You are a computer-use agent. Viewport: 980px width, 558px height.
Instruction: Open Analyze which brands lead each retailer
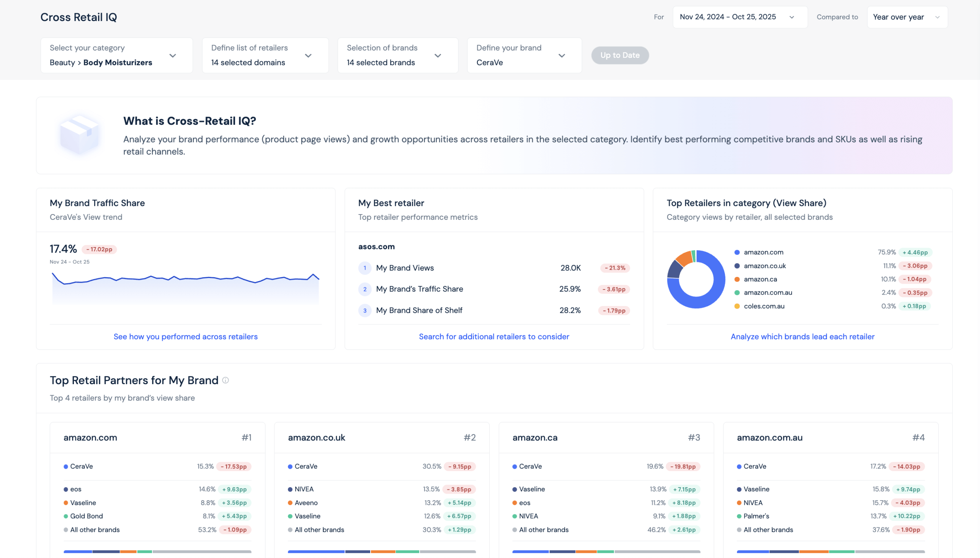802,337
